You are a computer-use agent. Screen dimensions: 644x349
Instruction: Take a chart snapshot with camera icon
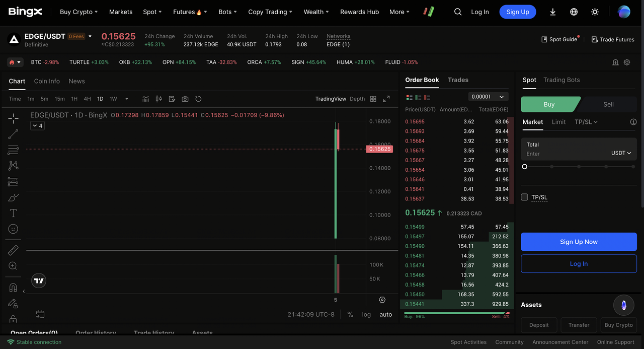tap(185, 99)
